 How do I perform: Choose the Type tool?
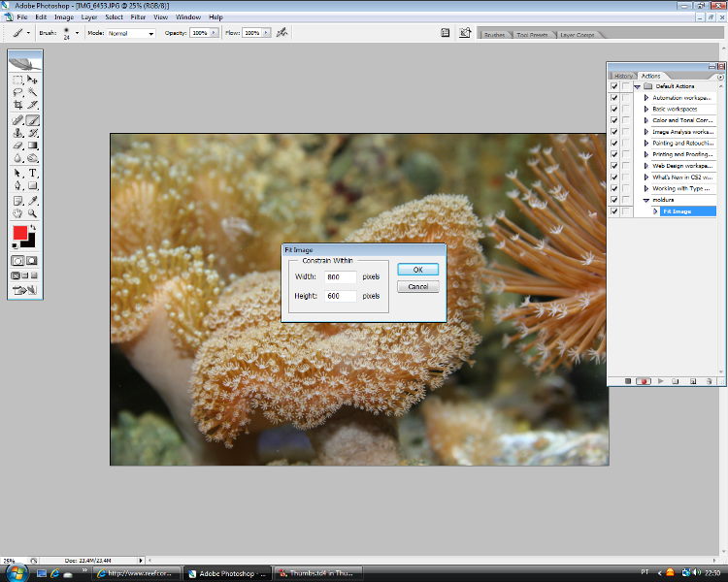tap(32, 173)
